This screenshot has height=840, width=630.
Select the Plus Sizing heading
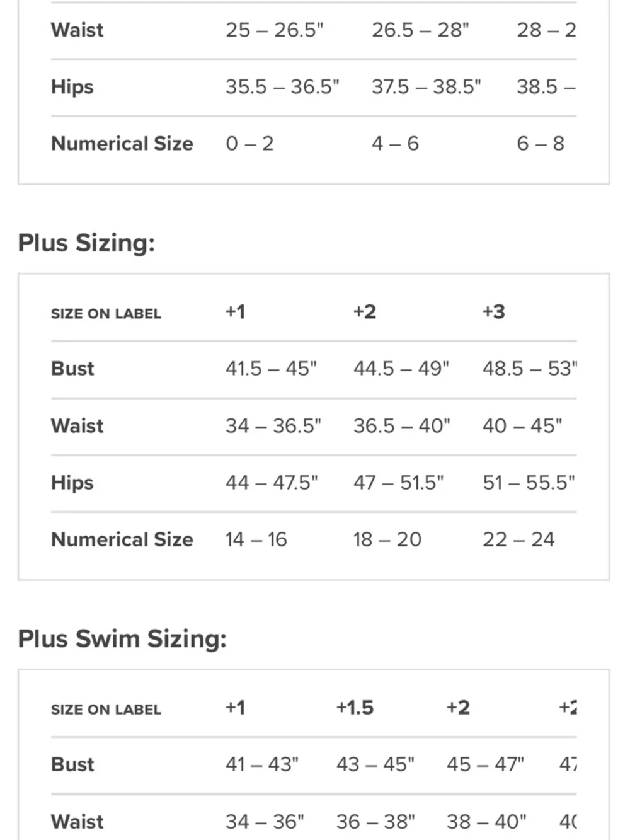(x=86, y=243)
